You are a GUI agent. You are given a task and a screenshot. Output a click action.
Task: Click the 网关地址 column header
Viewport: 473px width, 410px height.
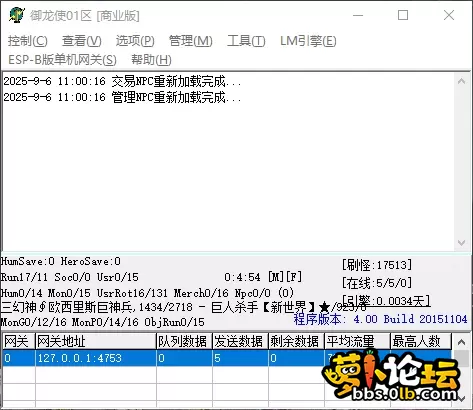(96, 341)
